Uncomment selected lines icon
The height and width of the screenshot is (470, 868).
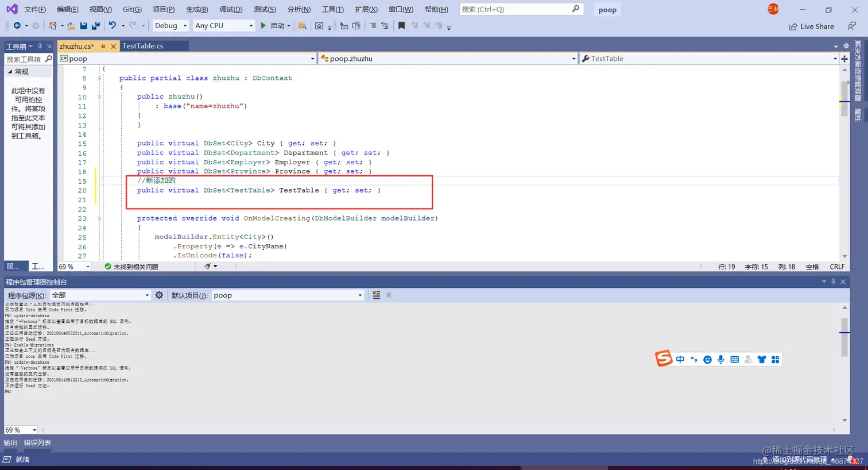pos(385,25)
